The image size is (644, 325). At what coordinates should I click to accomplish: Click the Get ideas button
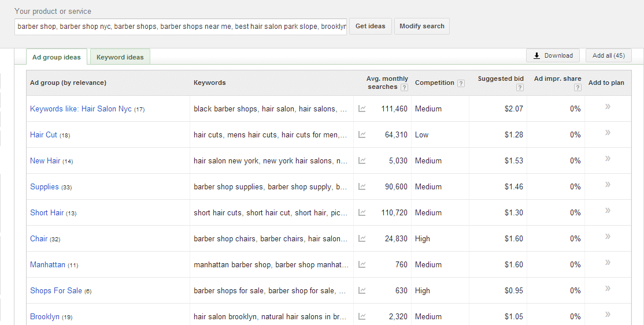pyautogui.click(x=371, y=26)
